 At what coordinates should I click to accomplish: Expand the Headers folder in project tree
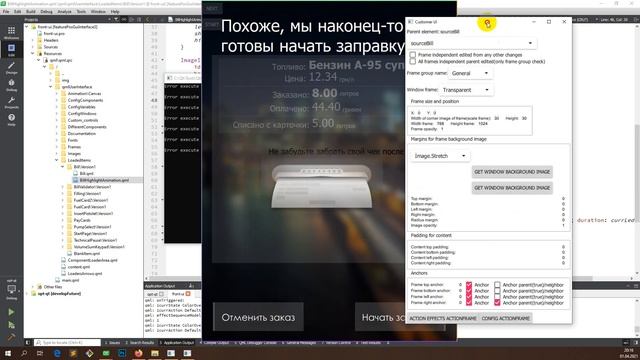[x=33, y=40]
